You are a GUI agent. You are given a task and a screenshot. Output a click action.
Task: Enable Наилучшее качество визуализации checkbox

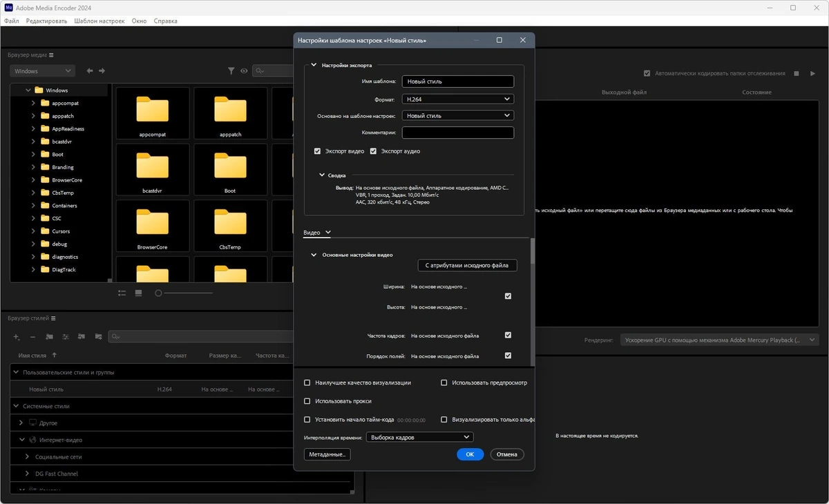(307, 382)
